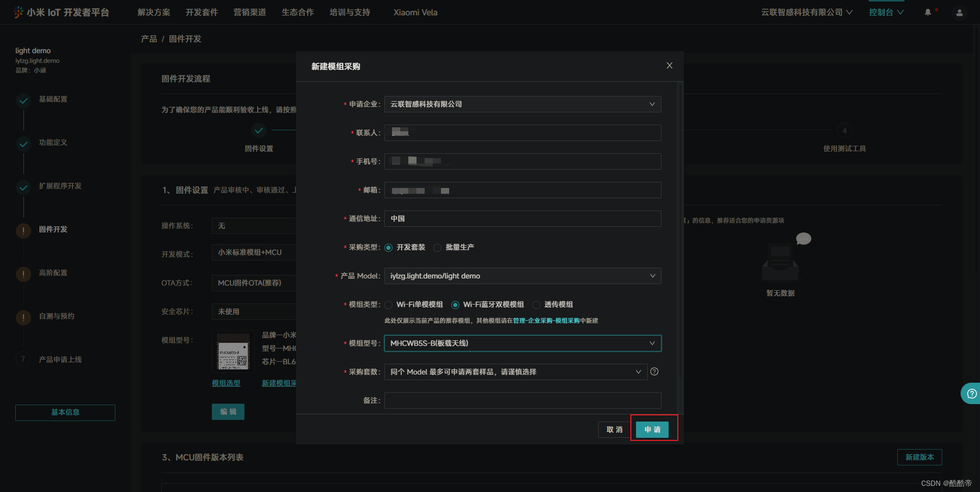Image resolution: width=980 pixels, height=492 pixels.
Task: Click the 固件设置 completed step icon
Action: point(259,131)
